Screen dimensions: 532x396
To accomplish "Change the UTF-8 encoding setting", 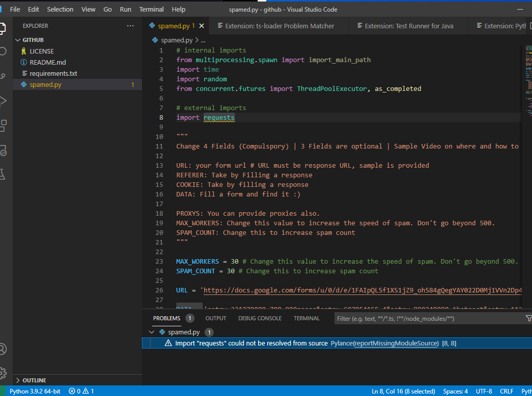I will click(x=483, y=391).
